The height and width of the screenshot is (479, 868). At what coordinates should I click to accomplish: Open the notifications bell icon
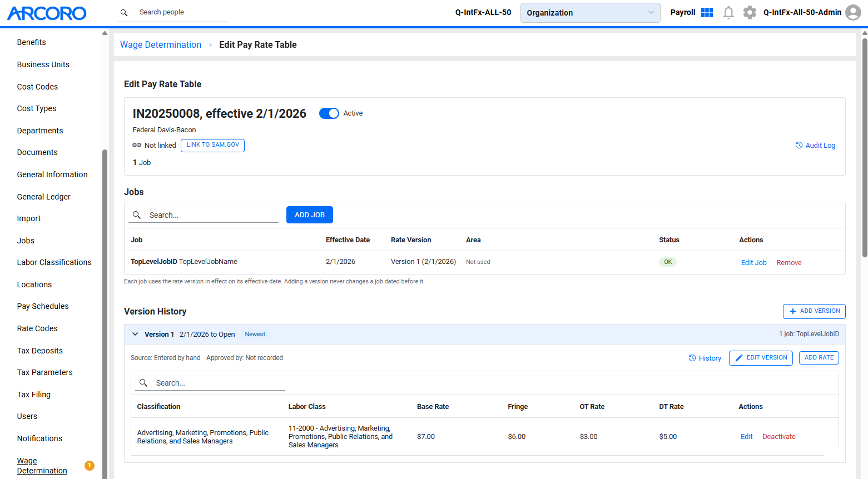coord(728,12)
